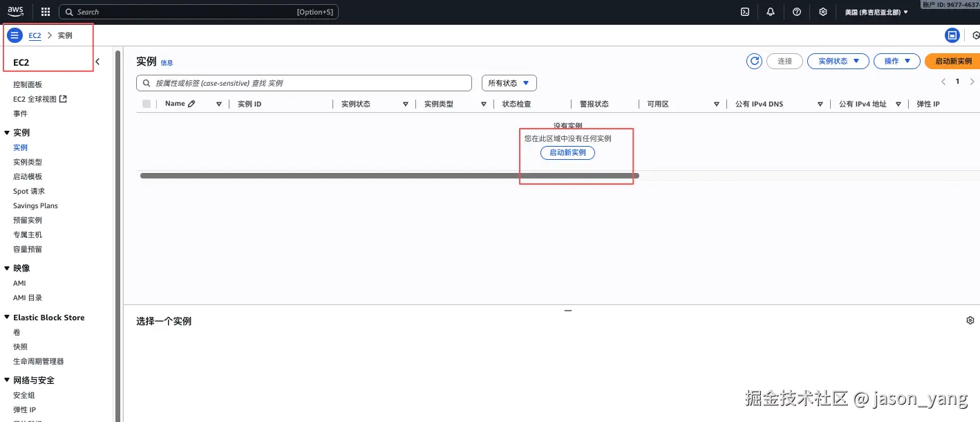Refresh the instances list
The width and height of the screenshot is (980, 422).
[x=754, y=61]
